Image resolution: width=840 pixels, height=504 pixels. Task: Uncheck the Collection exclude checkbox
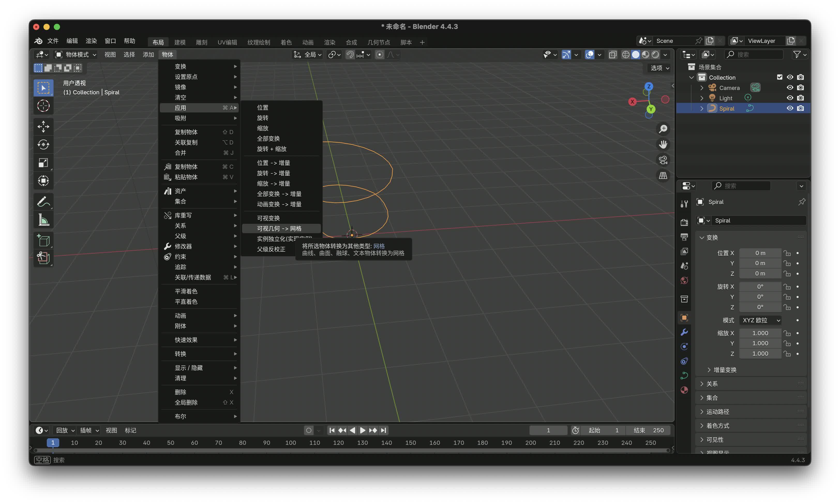(x=779, y=78)
